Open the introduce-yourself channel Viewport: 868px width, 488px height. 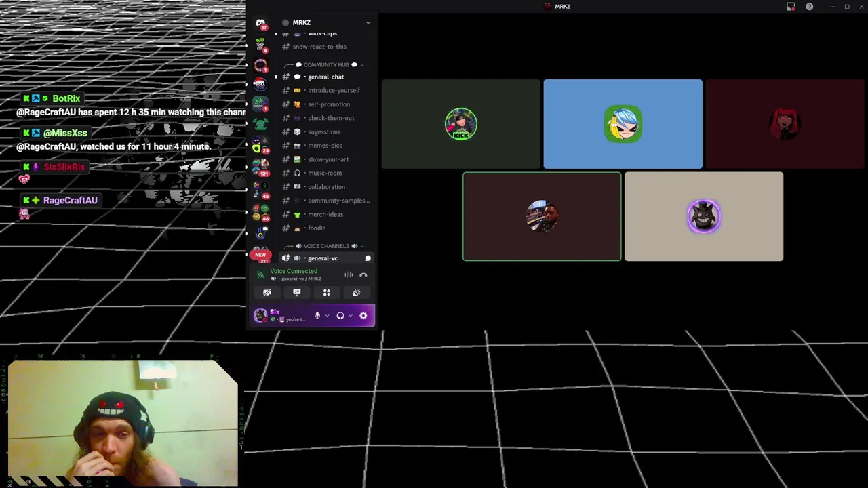(x=326, y=90)
